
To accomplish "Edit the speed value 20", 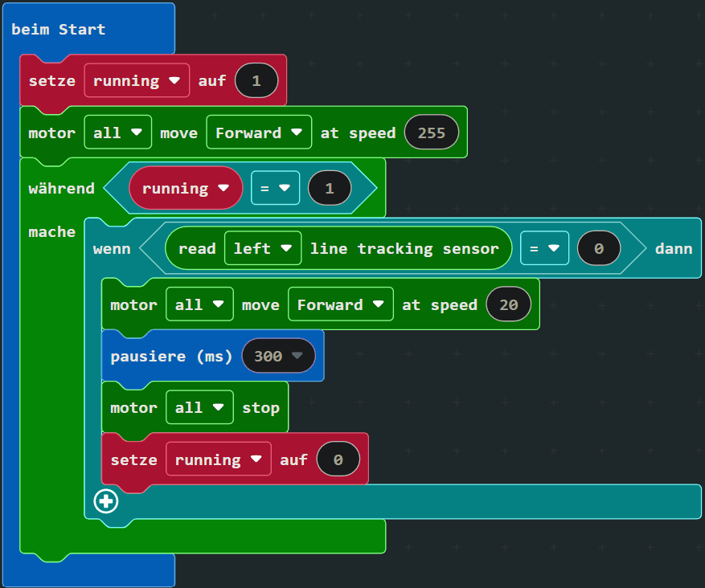I will (x=508, y=304).
